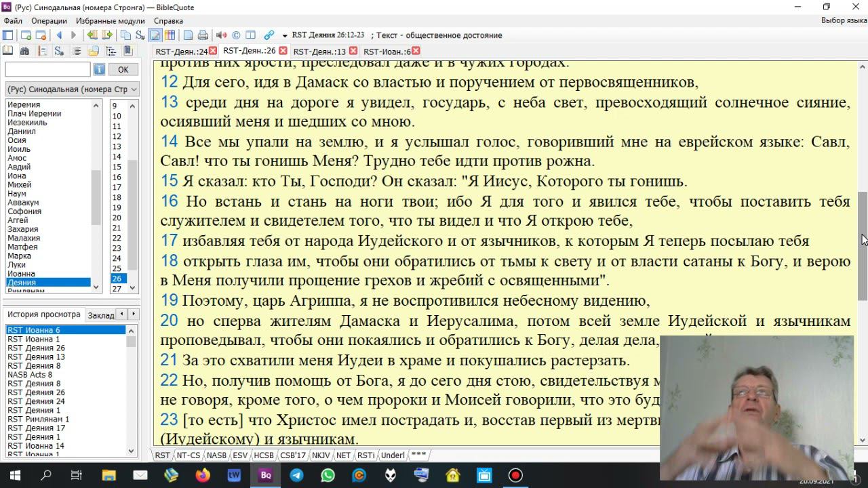Click the right arrow to show more side tabs
The width and height of the screenshot is (868, 488).
coord(134,314)
